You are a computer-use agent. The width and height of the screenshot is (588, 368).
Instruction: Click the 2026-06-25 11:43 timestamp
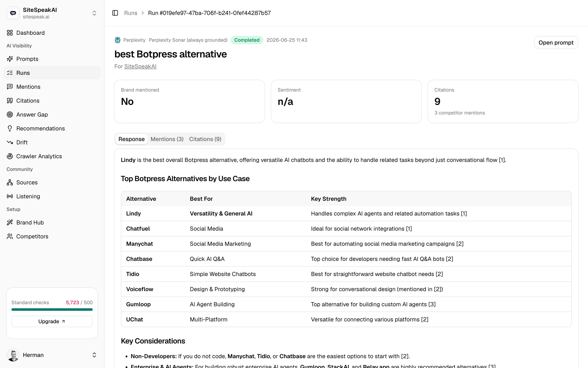click(x=287, y=40)
